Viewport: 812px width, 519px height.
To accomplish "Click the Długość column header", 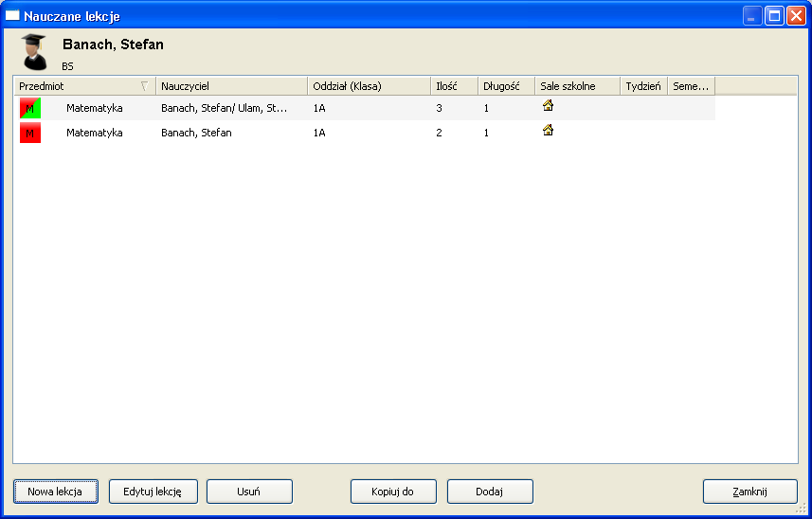I will pyautogui.click(x=507, y=86).
